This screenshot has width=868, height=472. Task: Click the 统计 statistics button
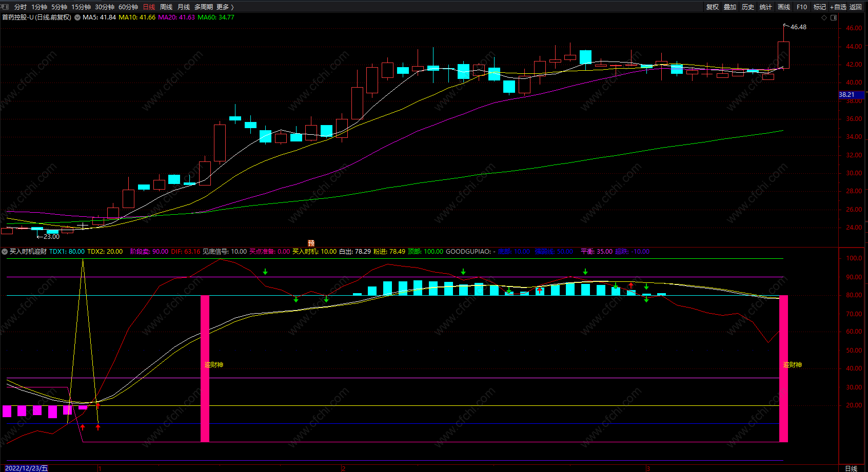(x=766, y=7)
